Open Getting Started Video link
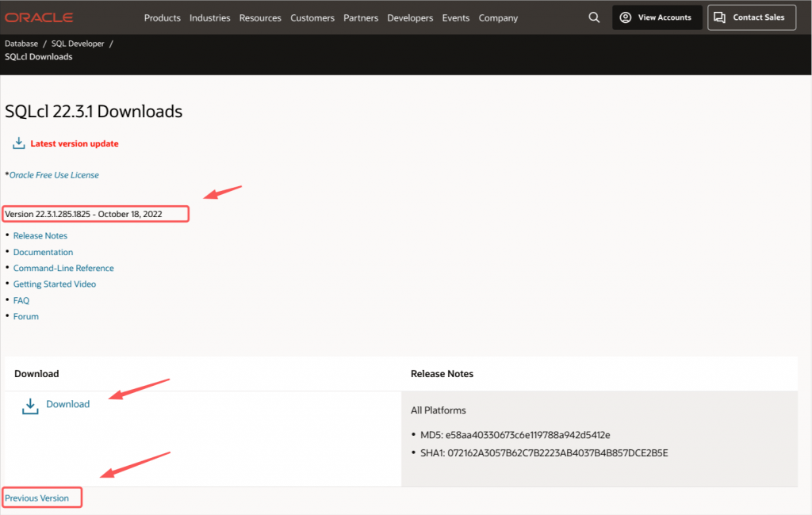Viewport: 812px width, 515px height. (55, 284)
